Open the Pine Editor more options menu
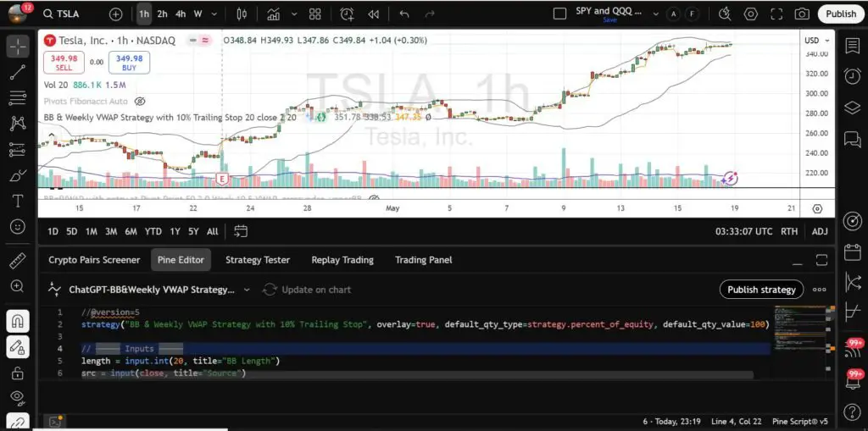This screenshot has width=868, height=431. click(820, 290)
